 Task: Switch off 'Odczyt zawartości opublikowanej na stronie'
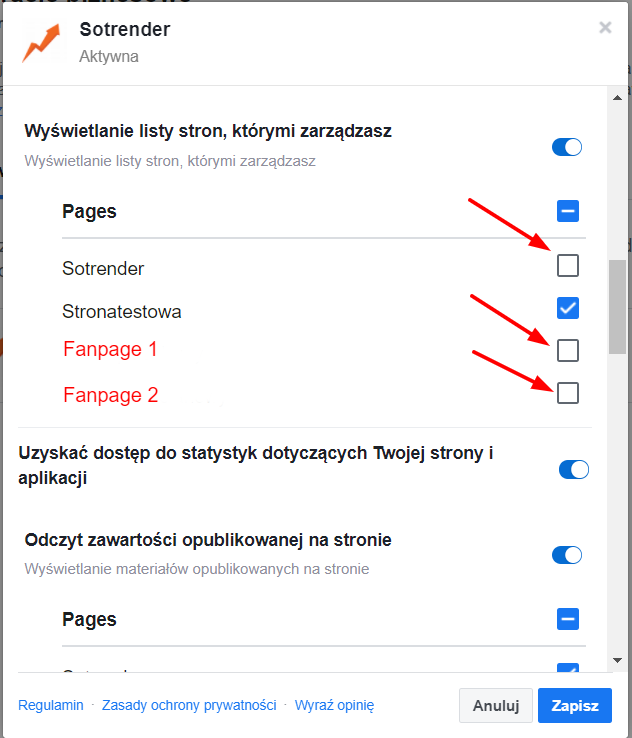(x=567, y=555)
